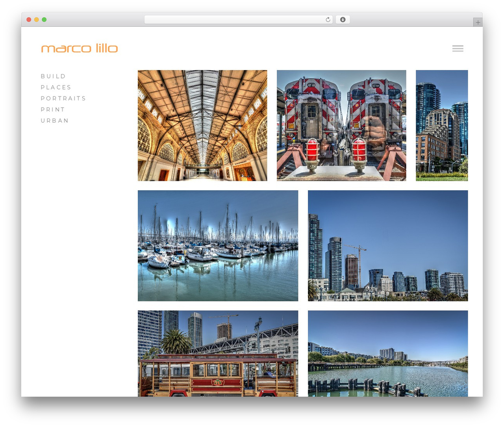Open the arched ceiling hall photo
This screenshot has width=504, height=427.
202,126
